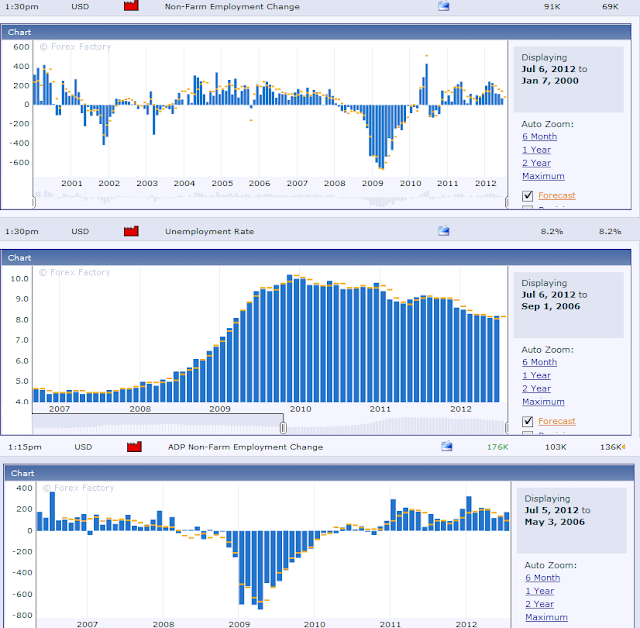The width and height of the screenshot is (640, 628).
Task: Select 6 Month zoom for Non-Farm Employment chart
Action: tap(539, 136)
